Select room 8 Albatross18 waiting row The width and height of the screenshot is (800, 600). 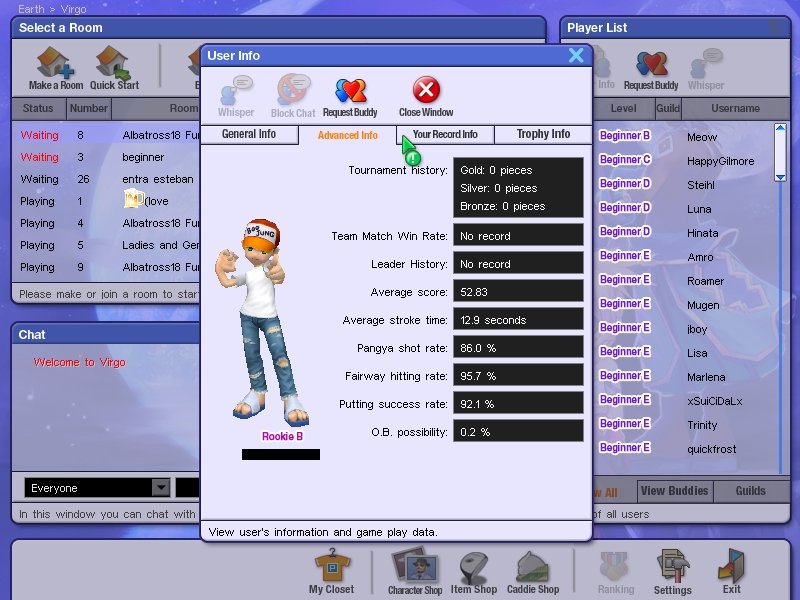[x=106, y=135]
